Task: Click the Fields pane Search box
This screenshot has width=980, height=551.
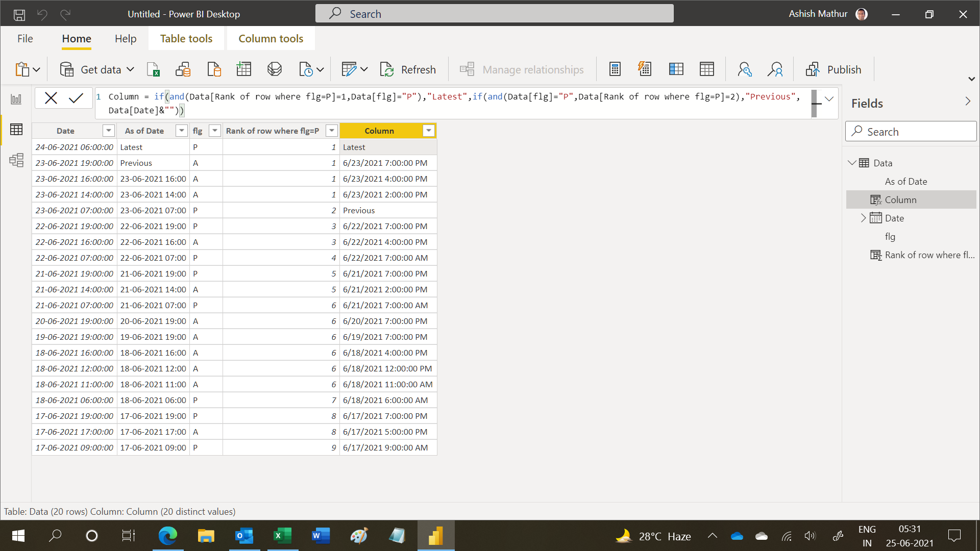Action: coord(911,132)
